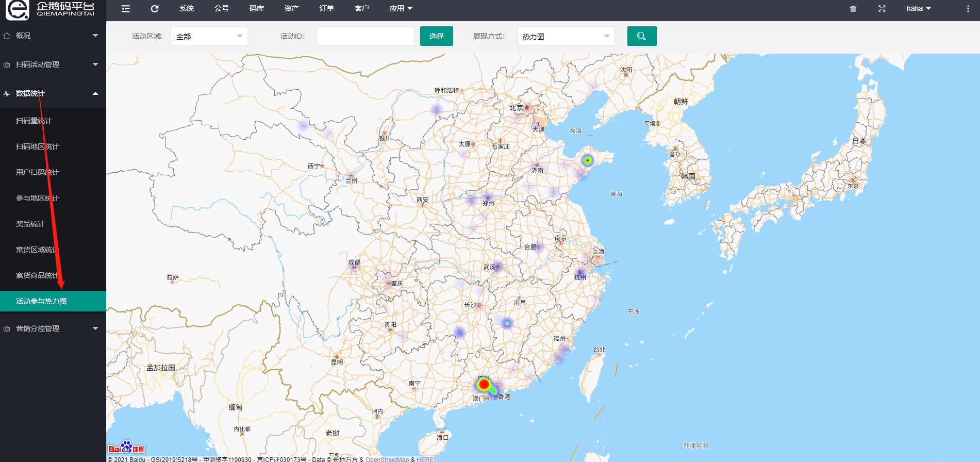Click the 选择 button
The image size is (980, 462).
(x=437, y=36)
